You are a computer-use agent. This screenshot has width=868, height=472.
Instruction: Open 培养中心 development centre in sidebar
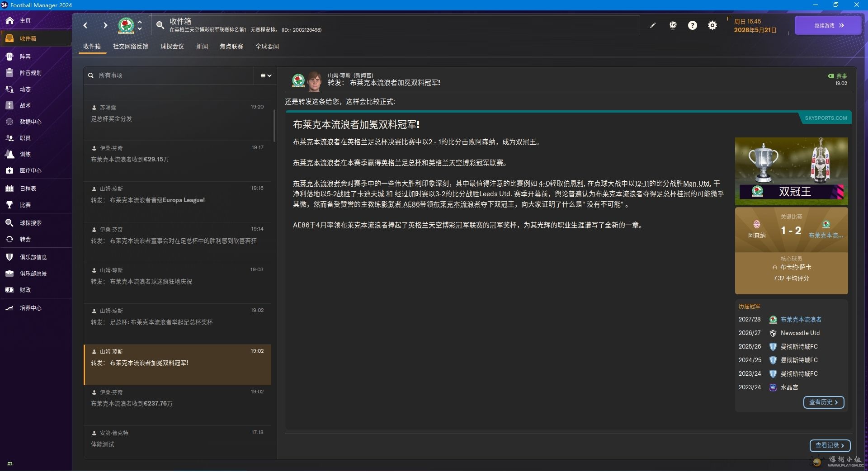(x=36, y=308)
